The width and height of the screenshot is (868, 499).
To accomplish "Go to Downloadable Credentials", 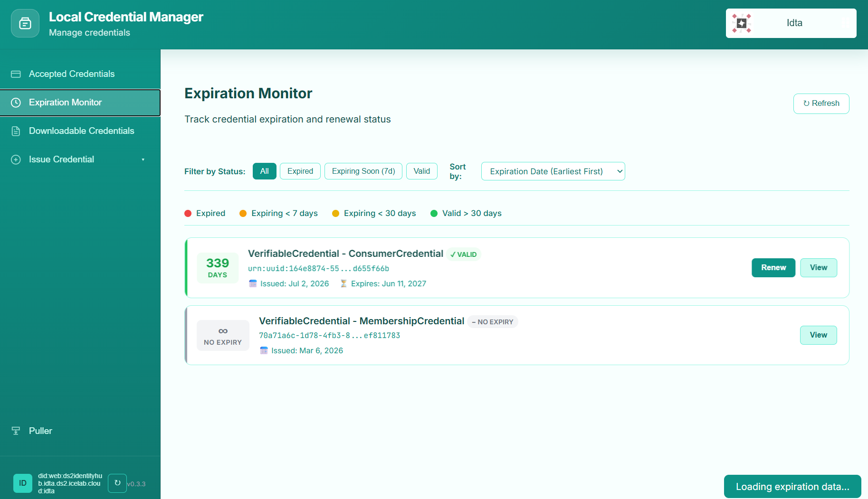I will (x=80, y=131).
